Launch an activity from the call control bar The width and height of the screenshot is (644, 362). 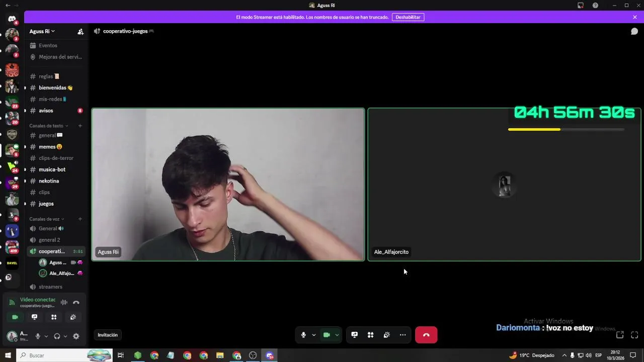(370, 335)
